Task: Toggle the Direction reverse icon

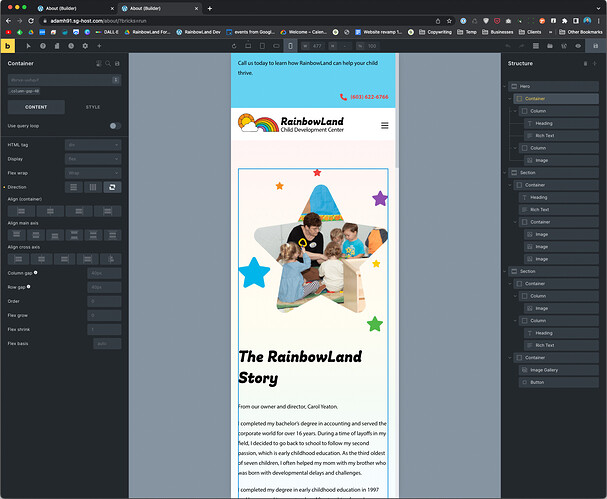Action: click(112, 187)
